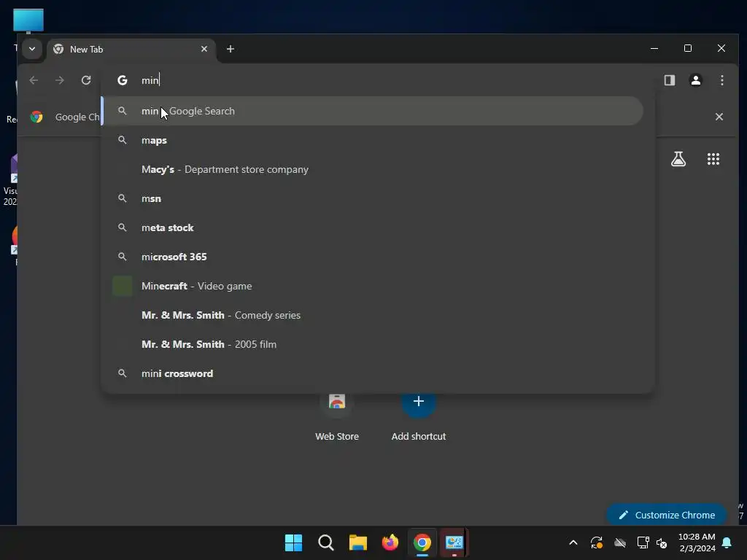Select the New Tab tab

click(x=131, y=49)
